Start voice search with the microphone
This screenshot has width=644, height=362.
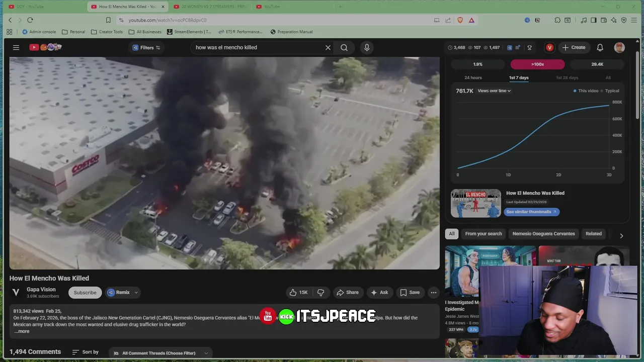(x=367, y=47)
